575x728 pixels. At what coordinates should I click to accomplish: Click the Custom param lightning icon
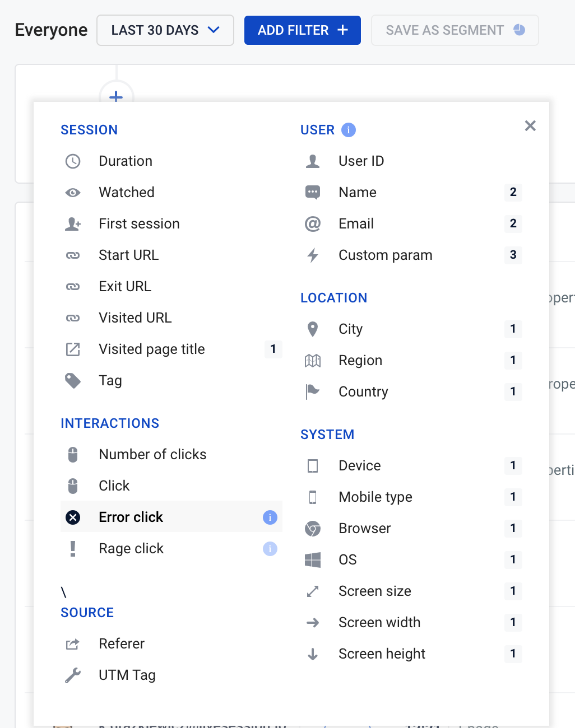point(313,255)
